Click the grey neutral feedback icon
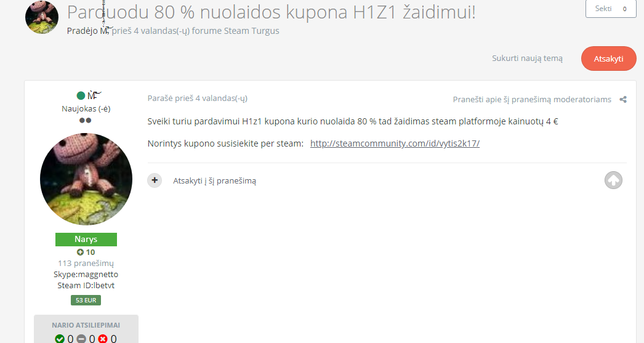The height and width of the screenshot is (343, 644). (81, 339)
